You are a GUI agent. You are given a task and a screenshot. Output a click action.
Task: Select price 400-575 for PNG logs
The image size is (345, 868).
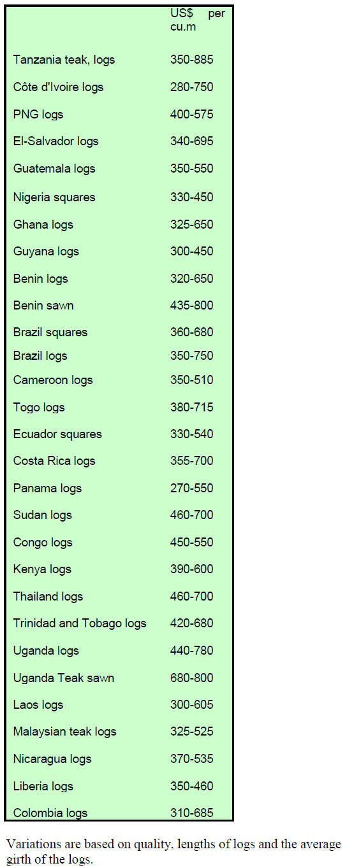tap(192, 115)
